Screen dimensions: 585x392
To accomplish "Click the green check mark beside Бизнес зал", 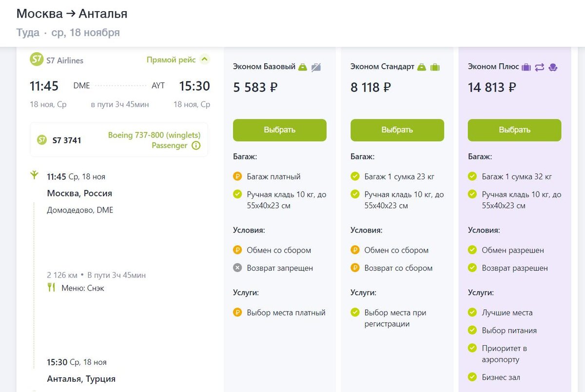I will click(472, 377).
